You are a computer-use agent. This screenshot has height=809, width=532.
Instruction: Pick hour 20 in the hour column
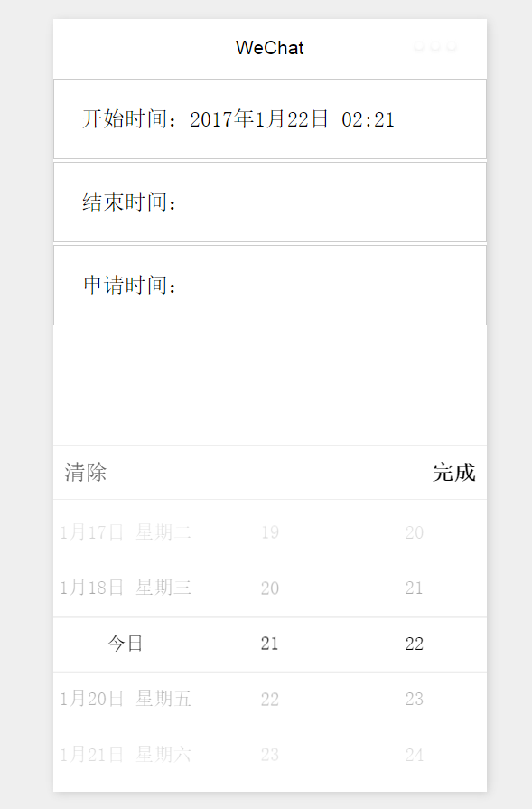click(x=269, y=588)
